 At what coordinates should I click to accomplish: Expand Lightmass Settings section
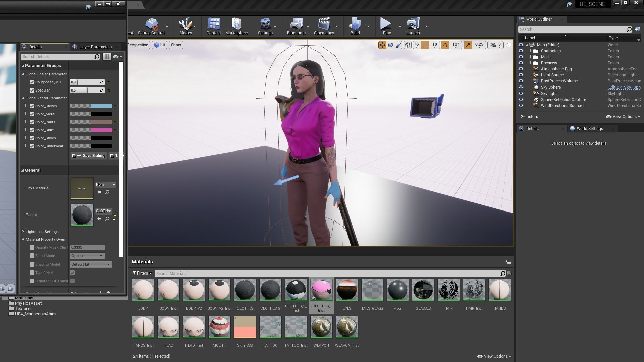(23, 232)
